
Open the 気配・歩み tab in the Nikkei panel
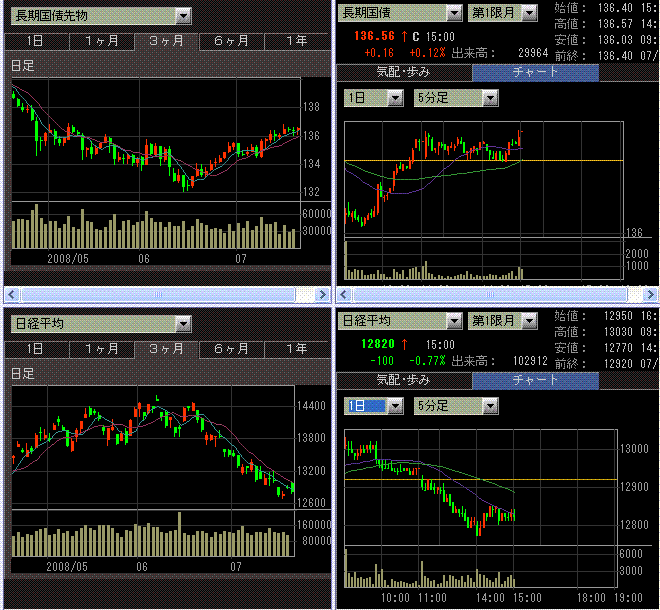coord(404,381)
